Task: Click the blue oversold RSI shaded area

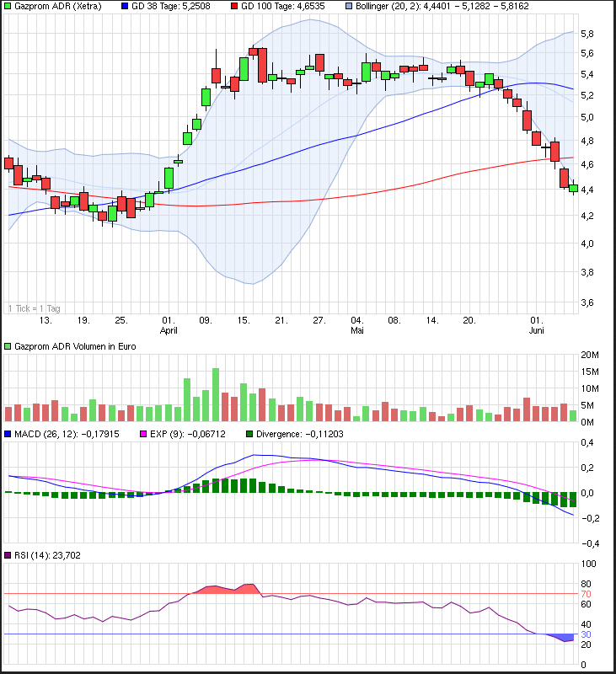Action: [563, 637]
